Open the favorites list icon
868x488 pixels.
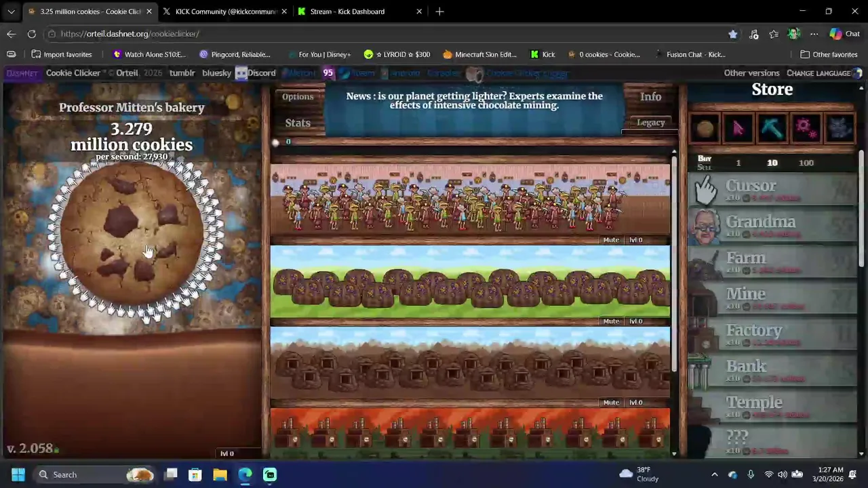click(774, 34)
